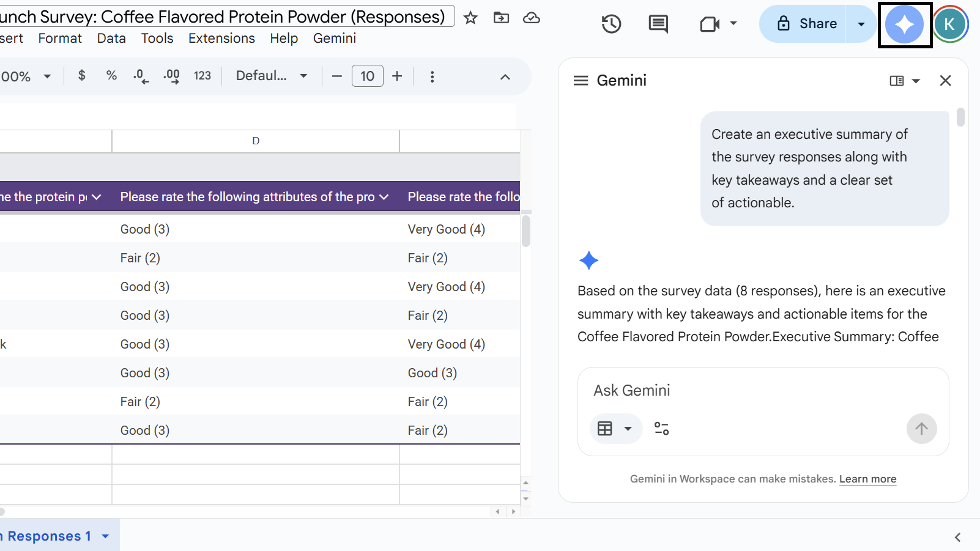Click Gemini panel layout icon
The image size is (980, 551).
[x=897, y=81]
